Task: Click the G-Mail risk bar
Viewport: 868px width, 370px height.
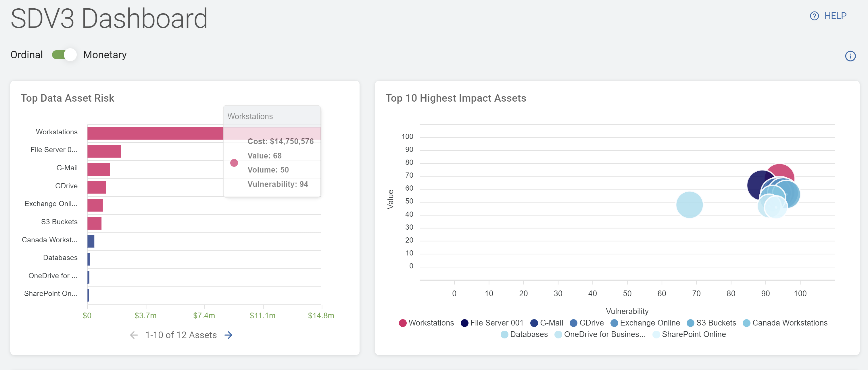Action: tap(98, 169)
